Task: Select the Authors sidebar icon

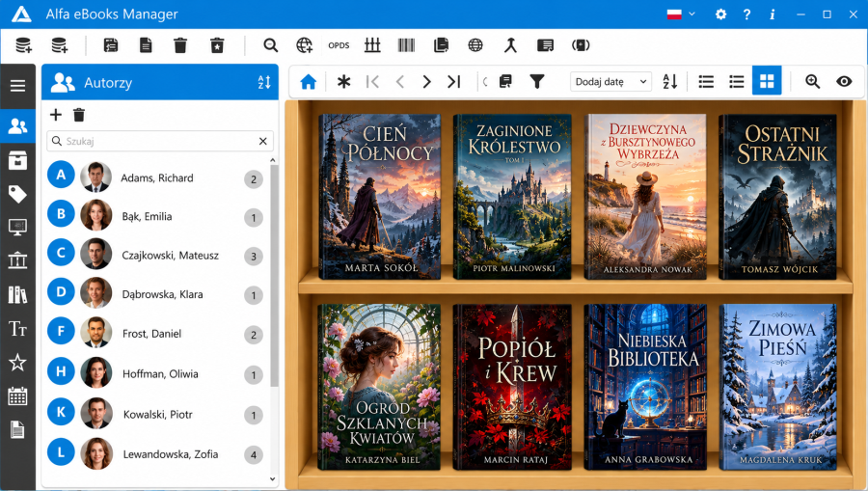Action: 17,126
